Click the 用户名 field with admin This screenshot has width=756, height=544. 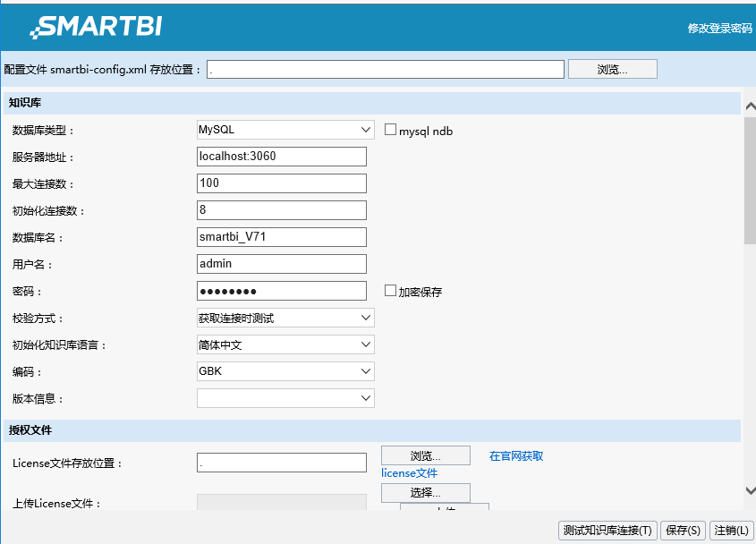(282, 264)
